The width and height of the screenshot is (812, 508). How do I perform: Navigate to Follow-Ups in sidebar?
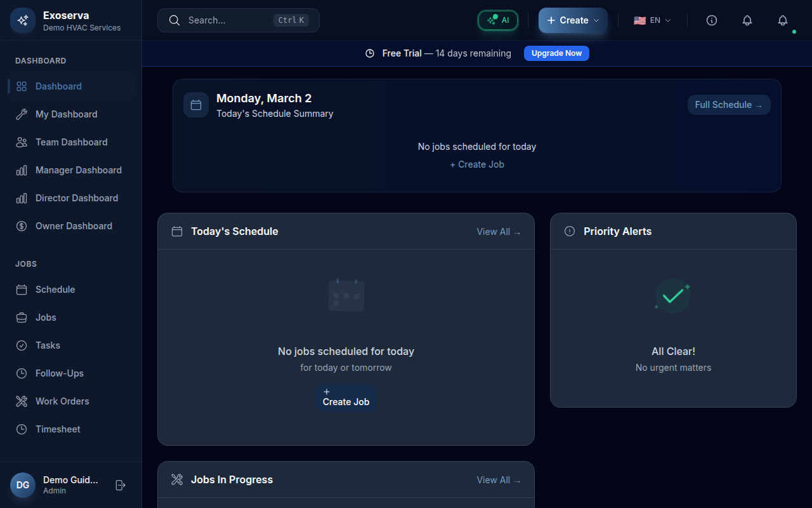click(x=60, y=373)
